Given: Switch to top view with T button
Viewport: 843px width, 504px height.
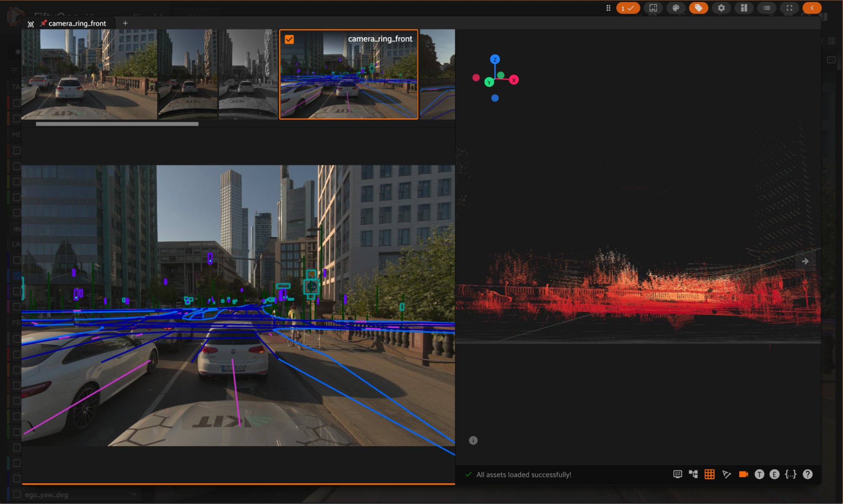Looking at the screenshot, I should tap(759, 475).
